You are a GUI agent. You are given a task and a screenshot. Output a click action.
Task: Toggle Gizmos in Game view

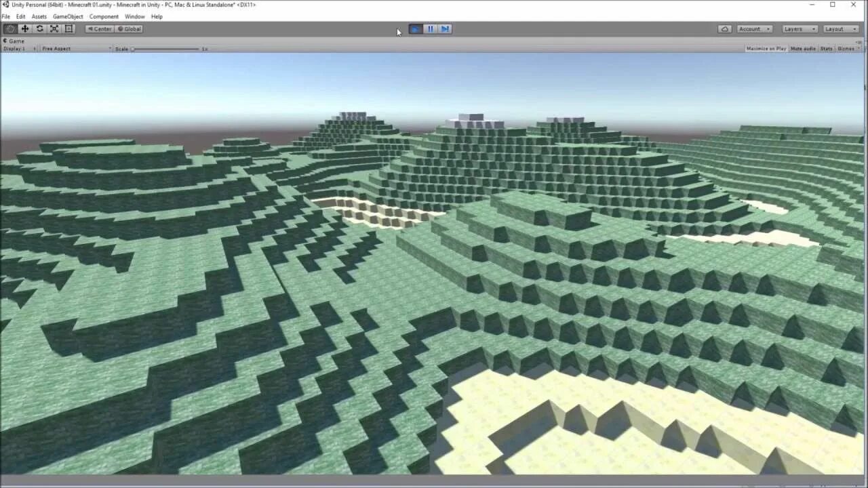[x=845, y=49]
